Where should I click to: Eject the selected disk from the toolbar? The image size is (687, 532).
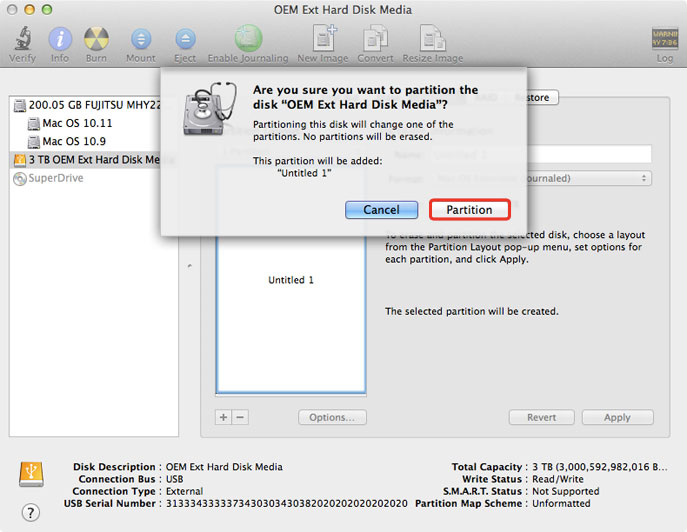click(x=185, y=39)
